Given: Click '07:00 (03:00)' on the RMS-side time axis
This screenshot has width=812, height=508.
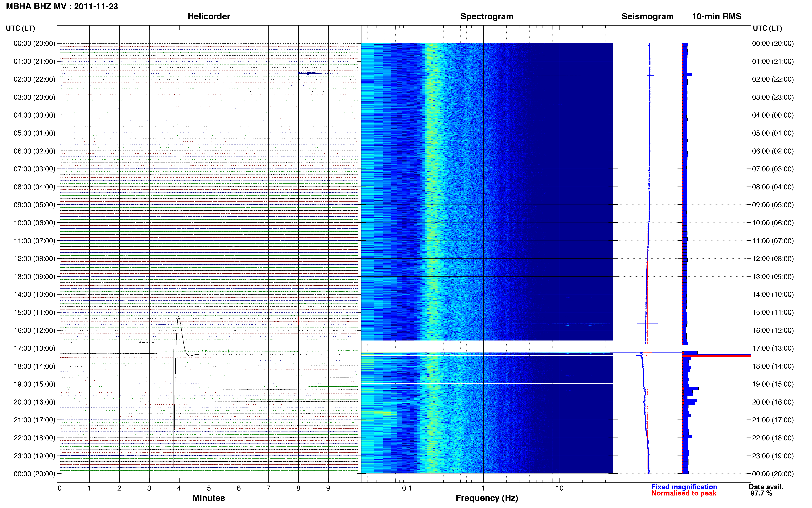Looking at the screenshot, I should 773,169.
